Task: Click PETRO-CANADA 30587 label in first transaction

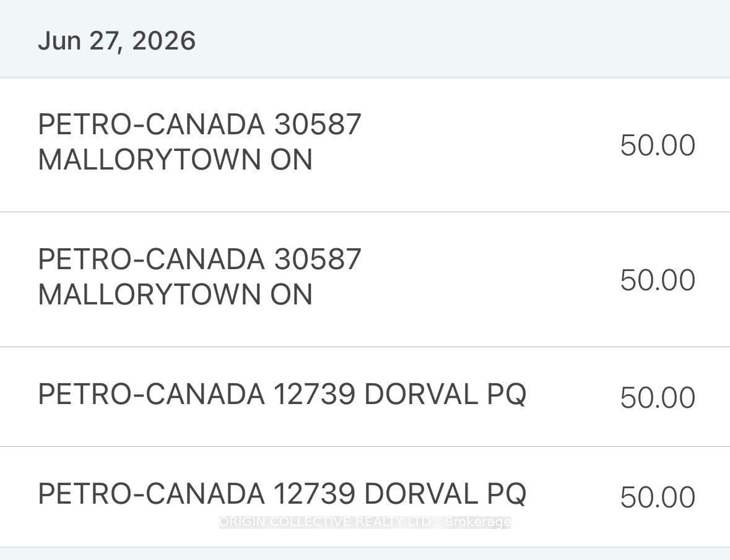Action: (x=200, y=124)
